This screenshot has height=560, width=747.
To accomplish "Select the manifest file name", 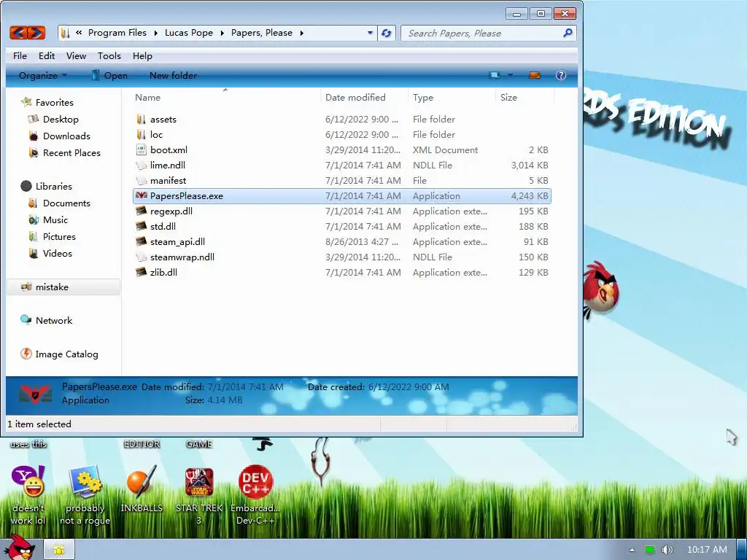I will [169, 181].
